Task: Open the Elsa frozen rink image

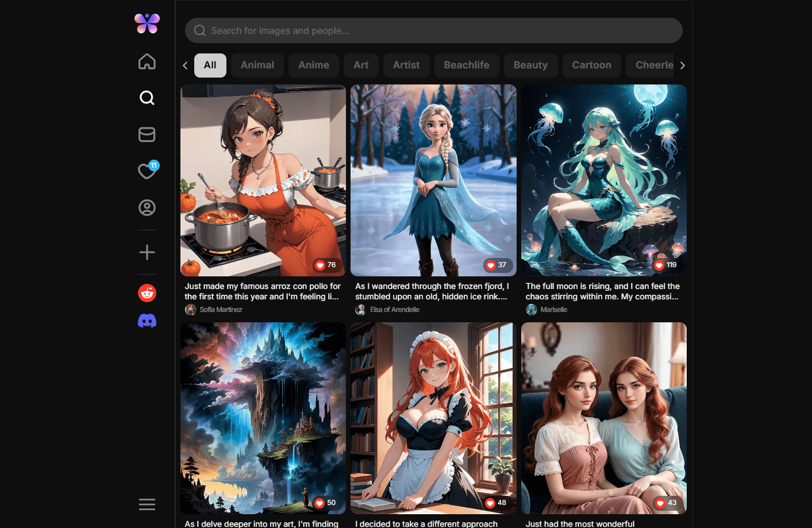Action: (433, 180)
